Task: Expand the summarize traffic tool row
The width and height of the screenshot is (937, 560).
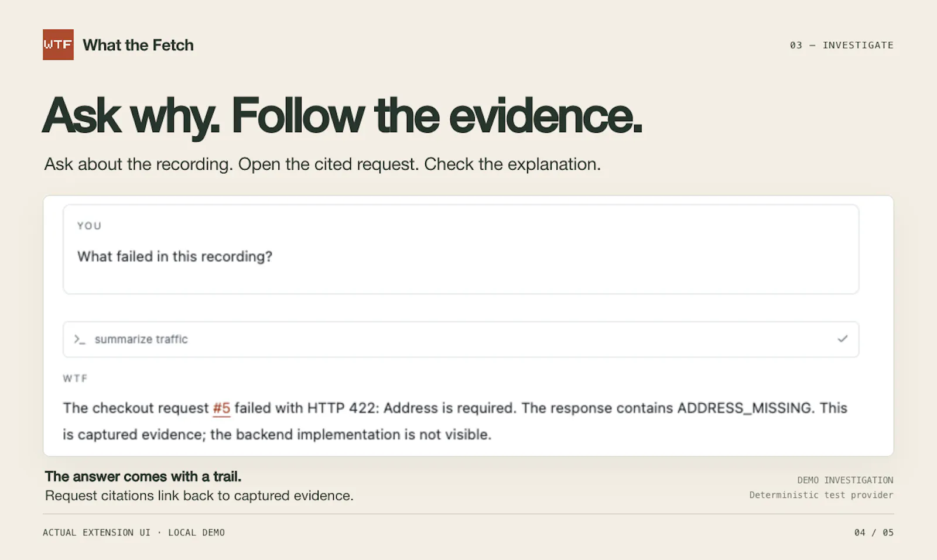Action: [461, 339]
